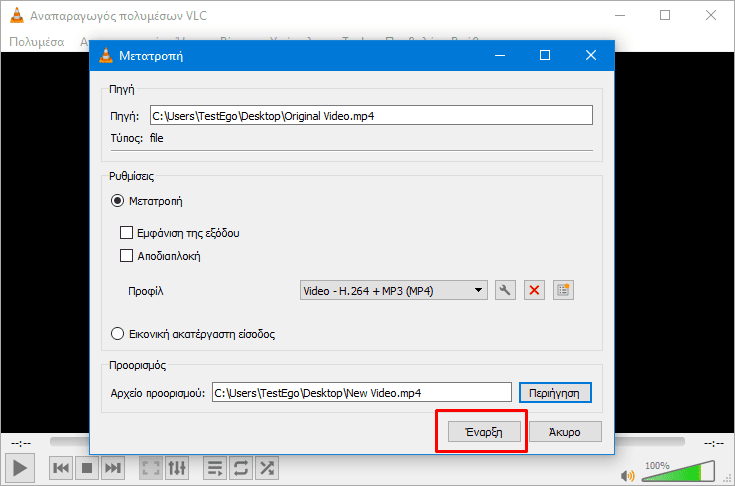Click play button in VLC main window
Image resolution: width=735 pixels, height=486 pixels.
click(x=20, y=468)
